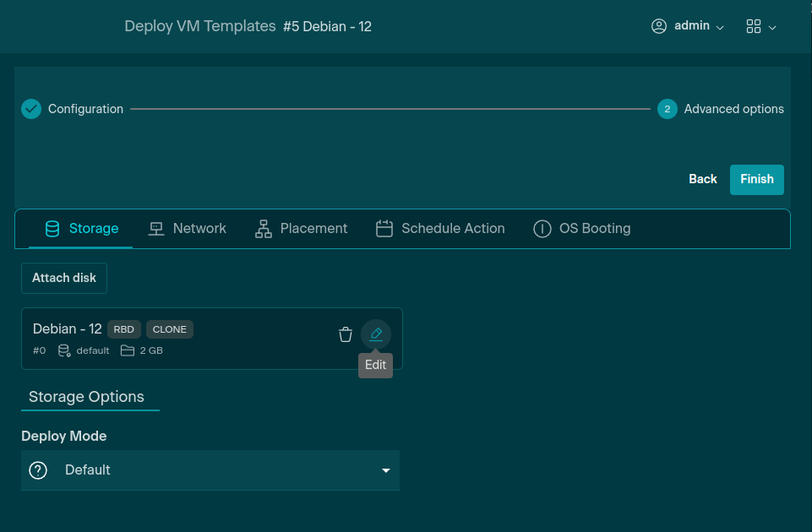
Task: Select the Storage Options section tab
Action: [90, 397]
